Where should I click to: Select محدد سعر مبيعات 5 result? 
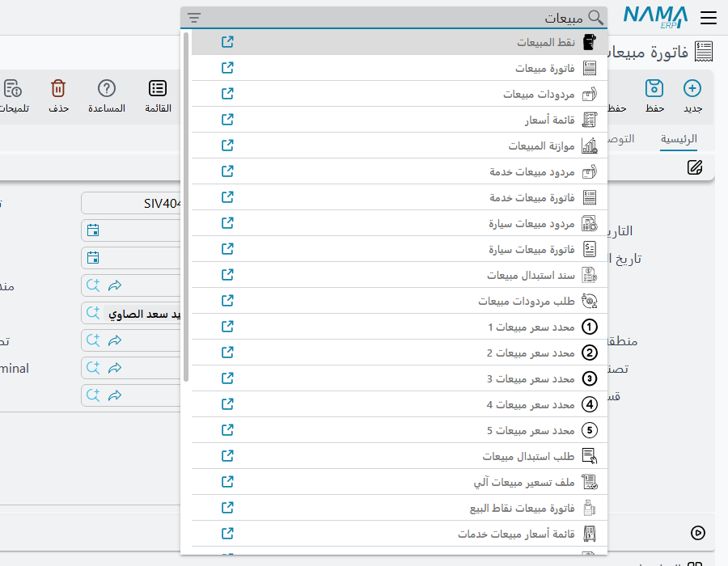point(400,430)
